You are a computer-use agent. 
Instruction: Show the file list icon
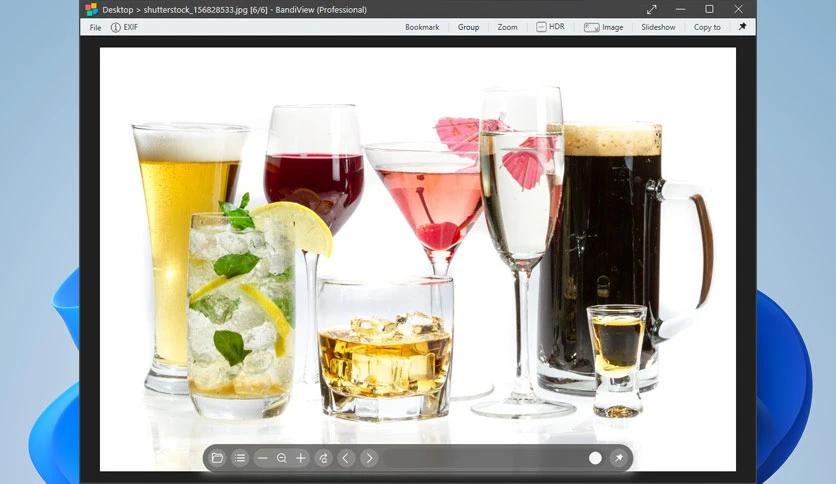[x=240, y=458]
